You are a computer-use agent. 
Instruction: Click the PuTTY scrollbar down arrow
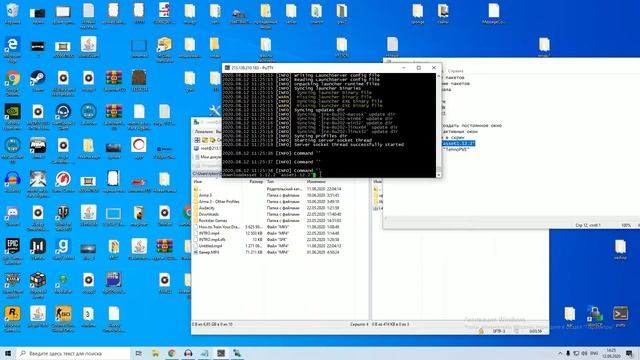point(439,175)
